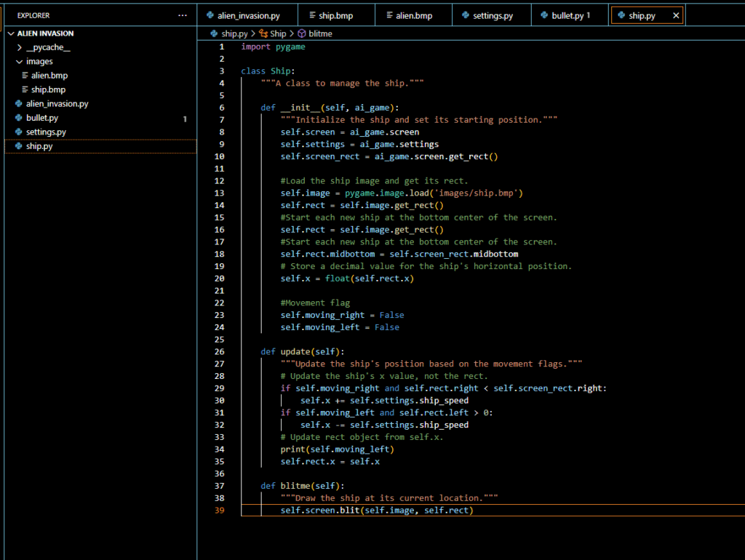Image resolution: width=745 pixels, height=560 pixels.
Task: Expand the __pycache__ folder
Action: [20, 47]
